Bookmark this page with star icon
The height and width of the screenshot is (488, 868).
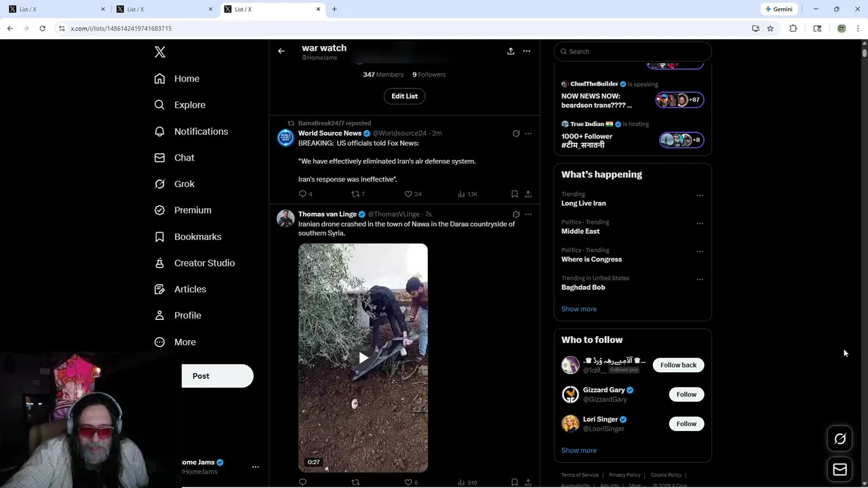[x=770, y=28]
